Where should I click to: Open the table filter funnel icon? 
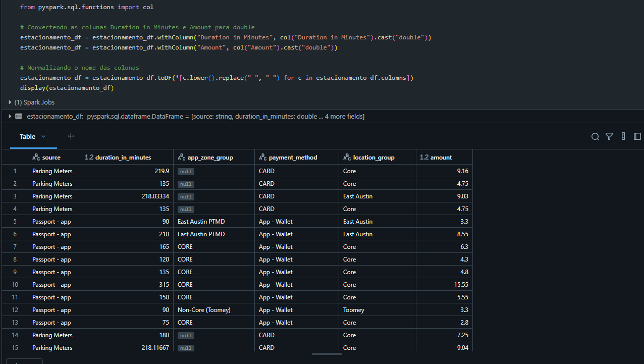(609, 136)
